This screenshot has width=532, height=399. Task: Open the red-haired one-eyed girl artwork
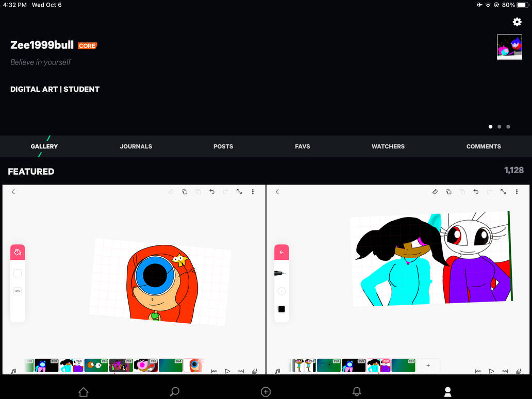click(134, 279)
